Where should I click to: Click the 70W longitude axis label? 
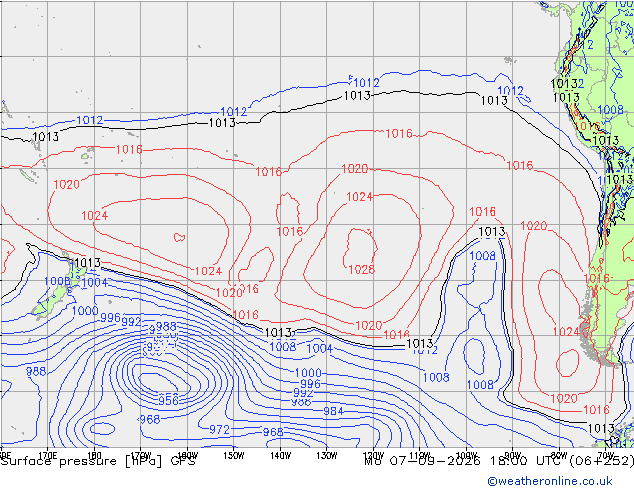click(x=605, y=456)
